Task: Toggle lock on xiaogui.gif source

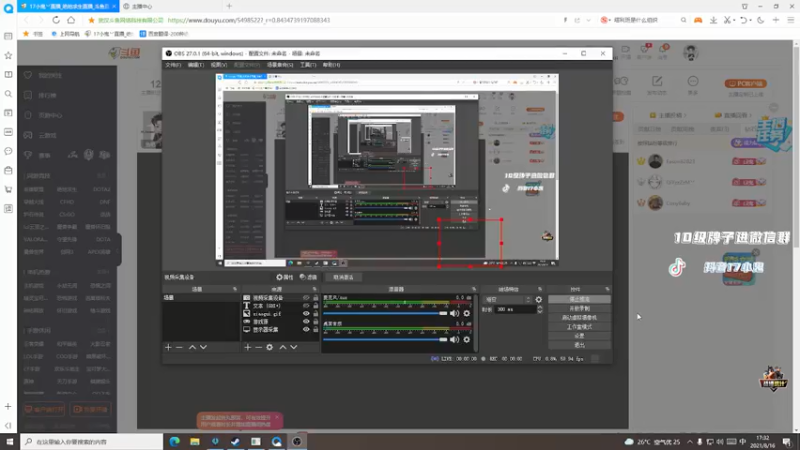Action: click(x=315, y=314)
